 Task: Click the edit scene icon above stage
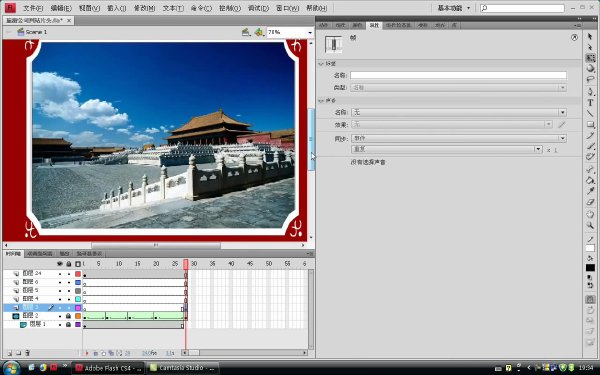(246, 32)
